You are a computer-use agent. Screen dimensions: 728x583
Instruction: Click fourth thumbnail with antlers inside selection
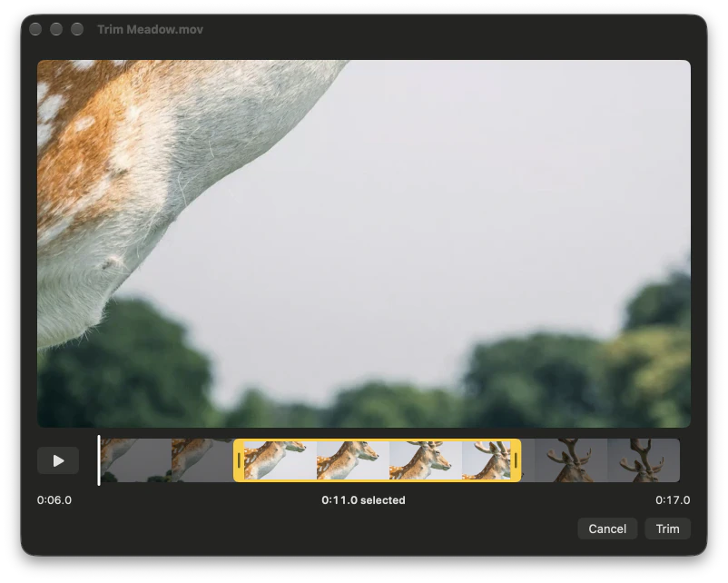[487, 460]
